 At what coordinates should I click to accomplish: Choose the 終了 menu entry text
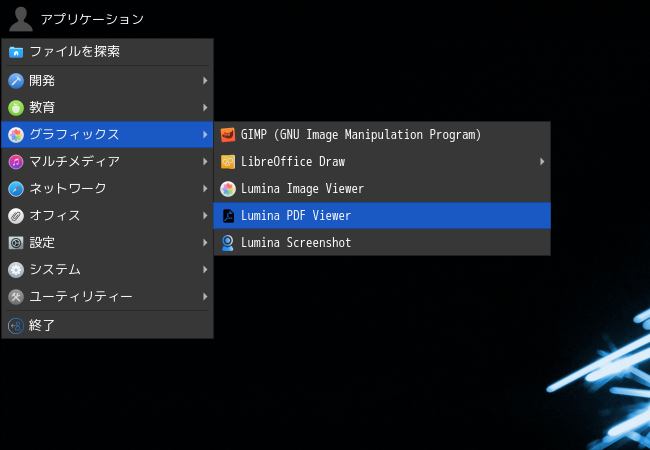point(42,326)
